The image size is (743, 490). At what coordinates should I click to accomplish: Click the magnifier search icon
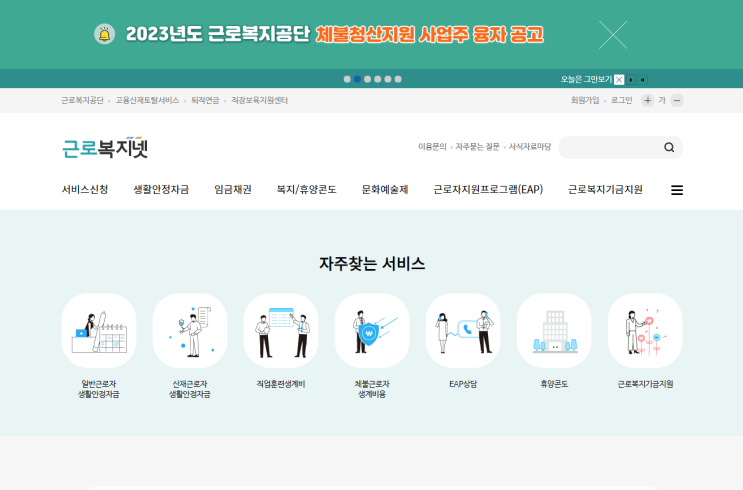[x=669, y=147]
